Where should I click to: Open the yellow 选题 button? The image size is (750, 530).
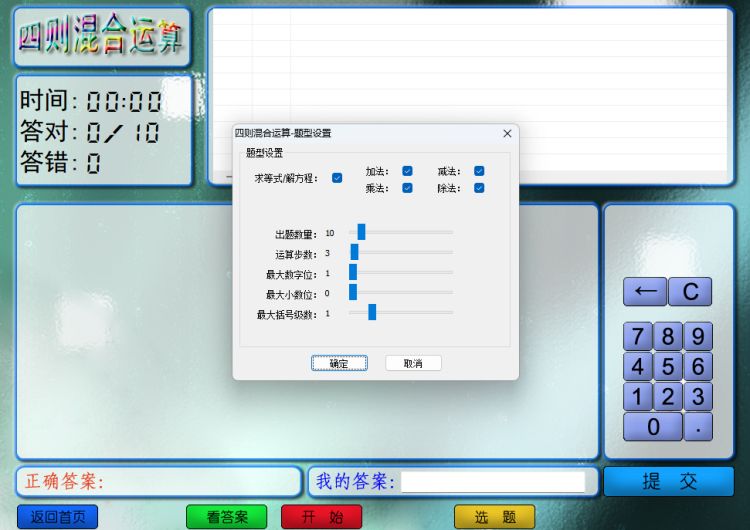[x=494, y=517]
